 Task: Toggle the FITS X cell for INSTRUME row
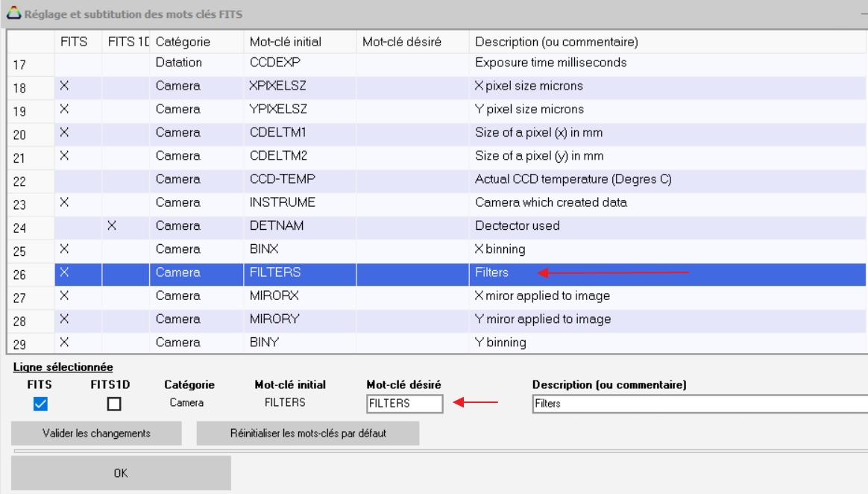(64, 202)
